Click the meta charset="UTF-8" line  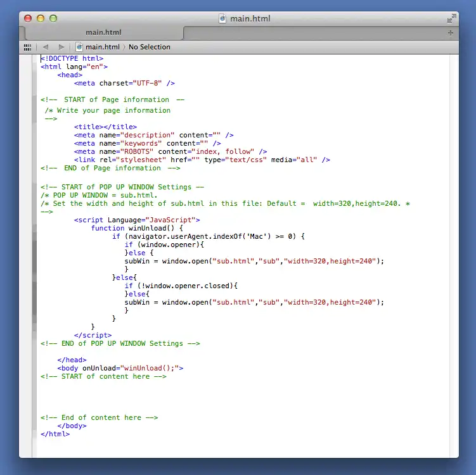[124, 83]
